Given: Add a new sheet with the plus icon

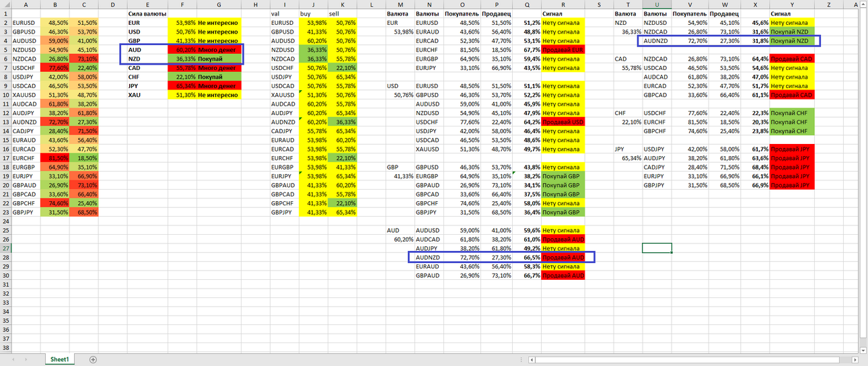Looking at the screenshot, I should tap(93, 360).
